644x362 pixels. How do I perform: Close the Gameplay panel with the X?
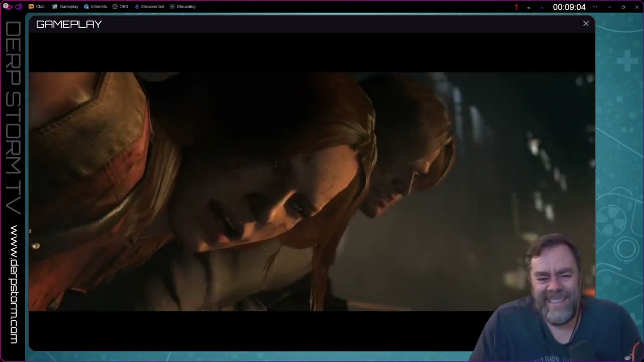[x=586, y=24]
